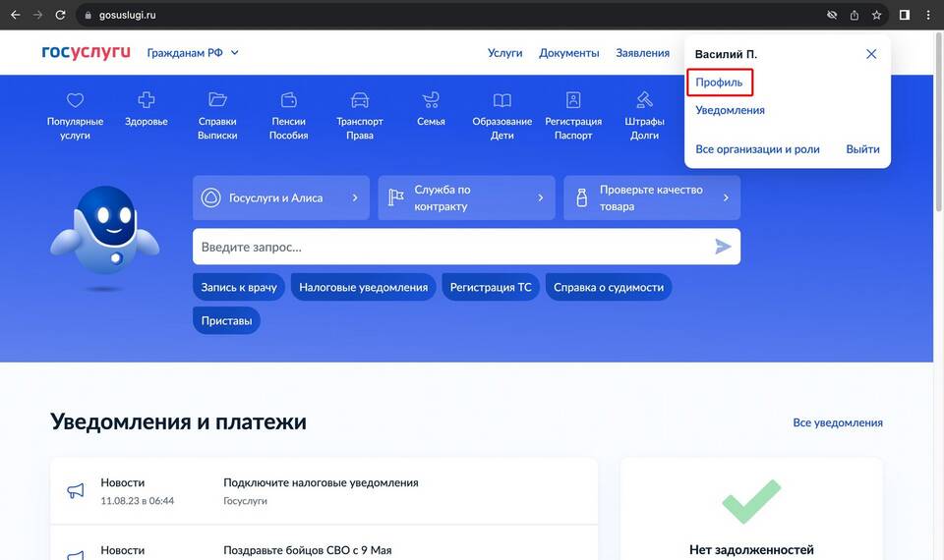Open the Здоровье health cross icon

click(147, 100)
